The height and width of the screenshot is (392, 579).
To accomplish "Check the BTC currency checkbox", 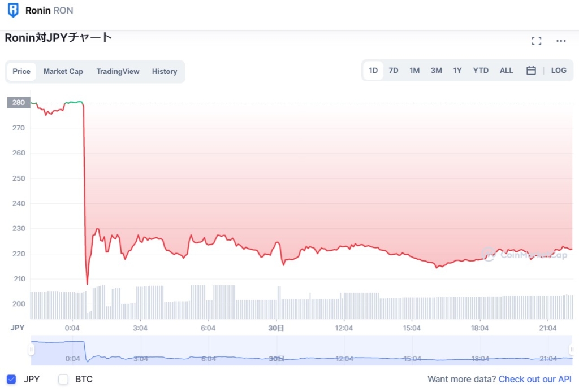I will [63, 379].
